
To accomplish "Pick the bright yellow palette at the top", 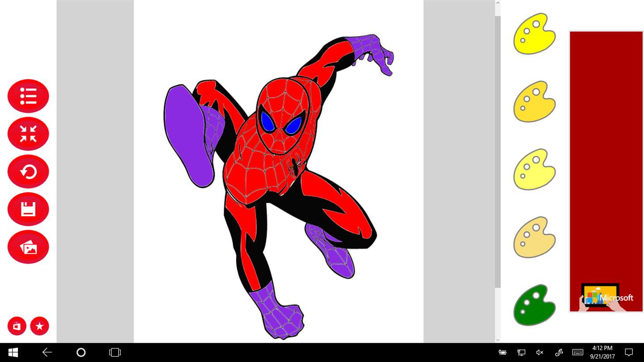I will pyautogui.click(x=534, y=34).
